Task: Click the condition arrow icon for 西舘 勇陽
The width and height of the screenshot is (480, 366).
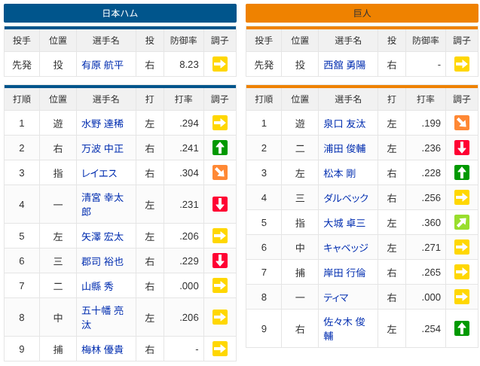Action: [x=462, y=64]
